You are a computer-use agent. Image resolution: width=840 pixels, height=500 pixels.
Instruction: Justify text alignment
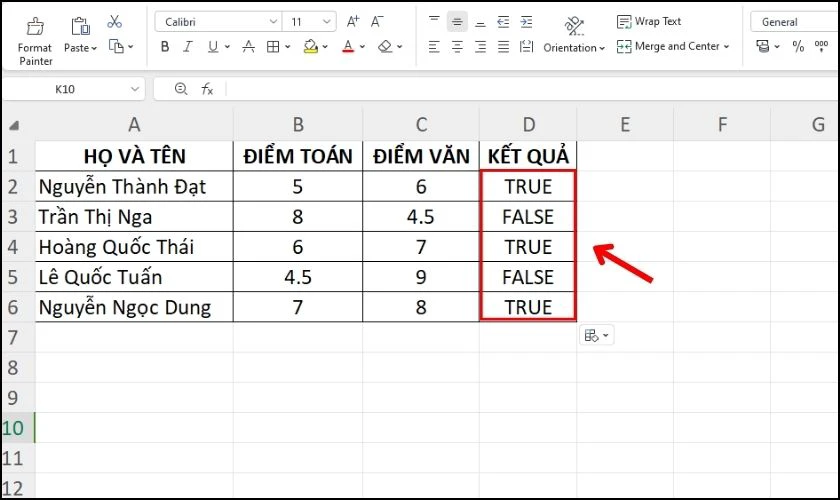tap(503, 47)
